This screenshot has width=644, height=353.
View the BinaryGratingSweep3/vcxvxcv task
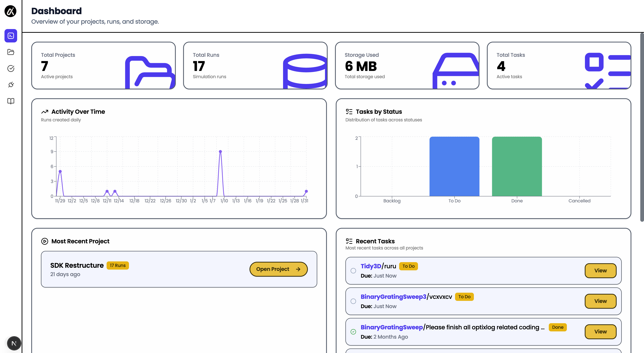pos(600,301)
